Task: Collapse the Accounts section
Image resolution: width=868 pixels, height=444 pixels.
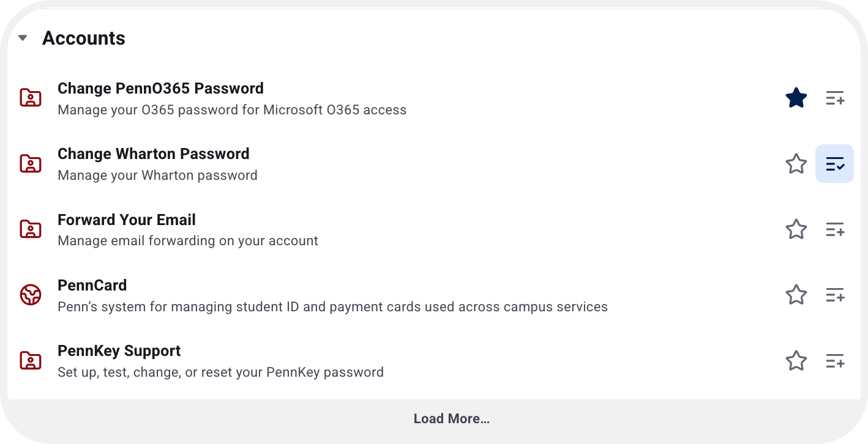Action: pos(23,38)
